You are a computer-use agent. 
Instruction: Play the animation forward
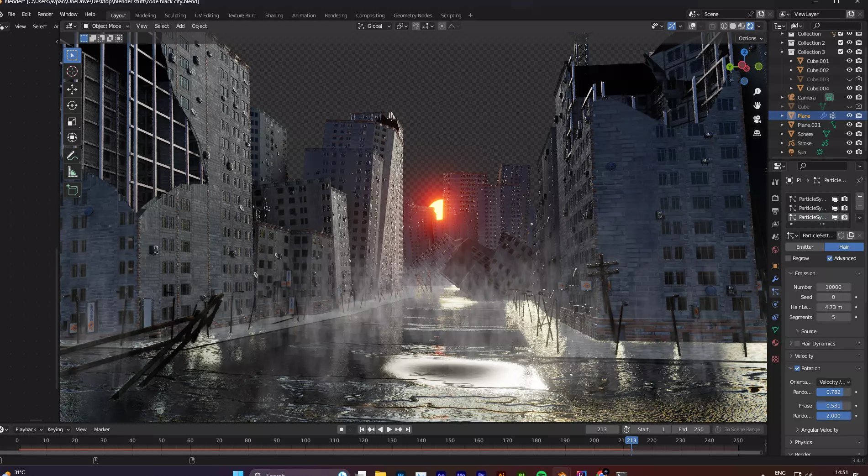coord(389,429)
